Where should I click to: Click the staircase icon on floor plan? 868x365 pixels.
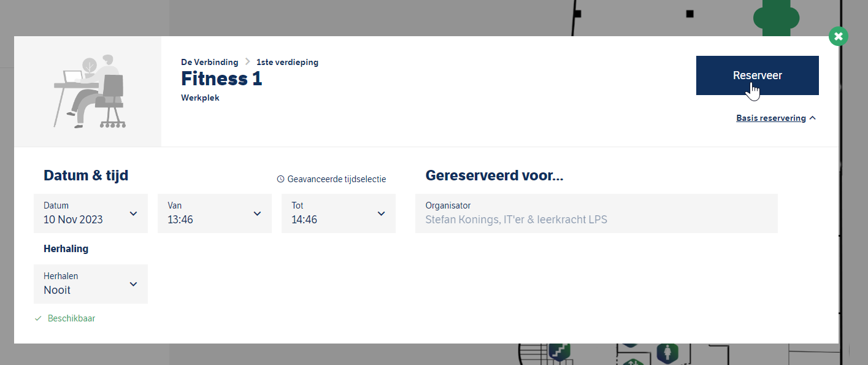559,352
